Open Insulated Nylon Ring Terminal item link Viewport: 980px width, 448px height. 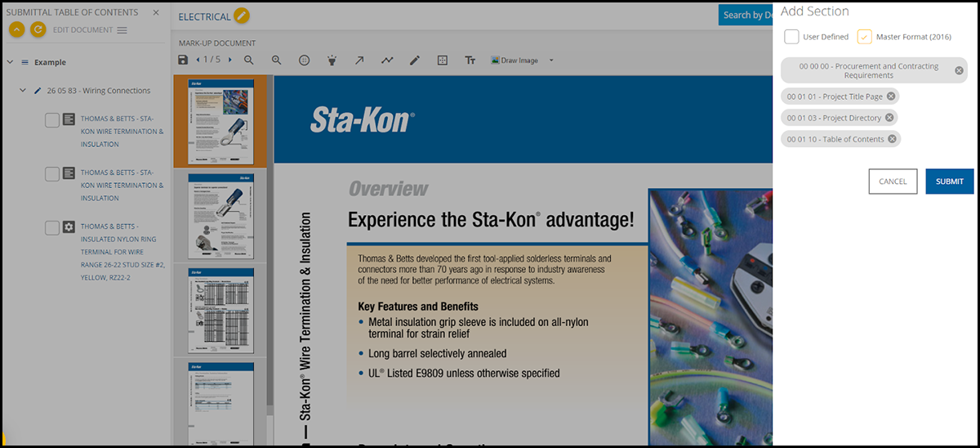[122, 252]
